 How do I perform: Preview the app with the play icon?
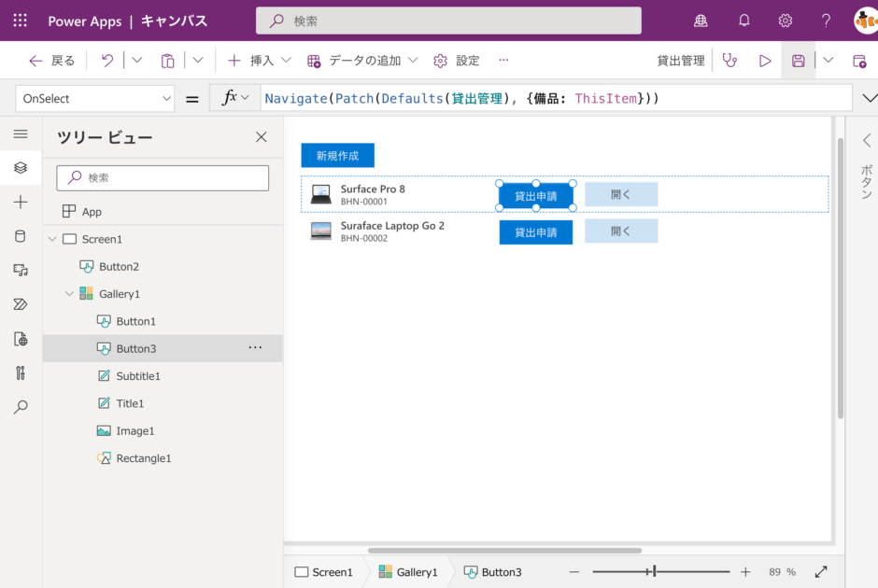point(765,60)
